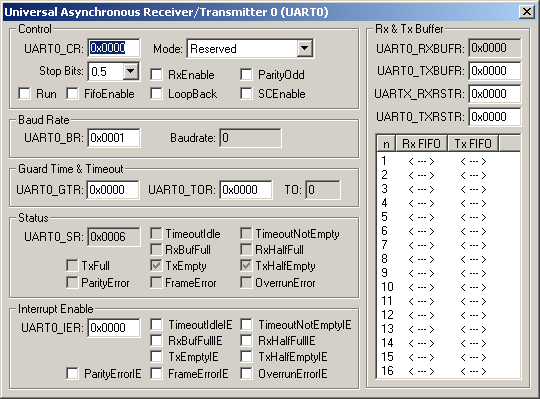540x399 pixels.
Task: Click the Tx FIFO column header
Action: [473, 144]
